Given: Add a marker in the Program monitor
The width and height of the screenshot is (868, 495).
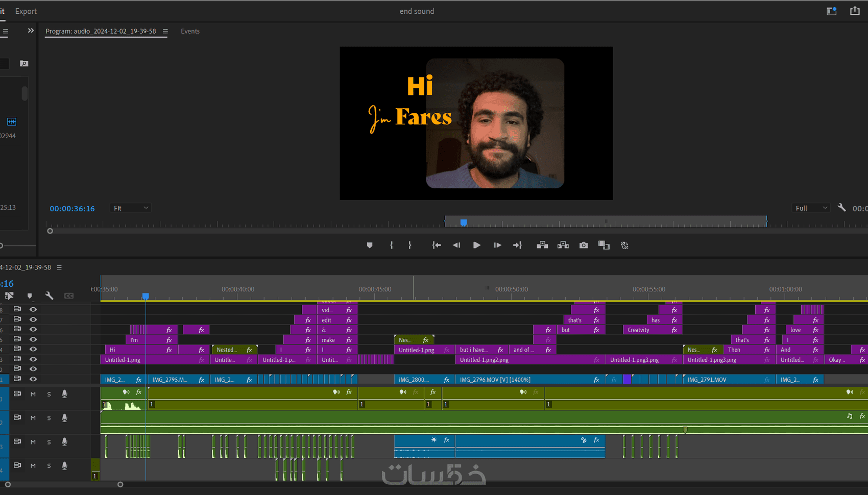Looking at the screenshot, I should pos(370,245).
